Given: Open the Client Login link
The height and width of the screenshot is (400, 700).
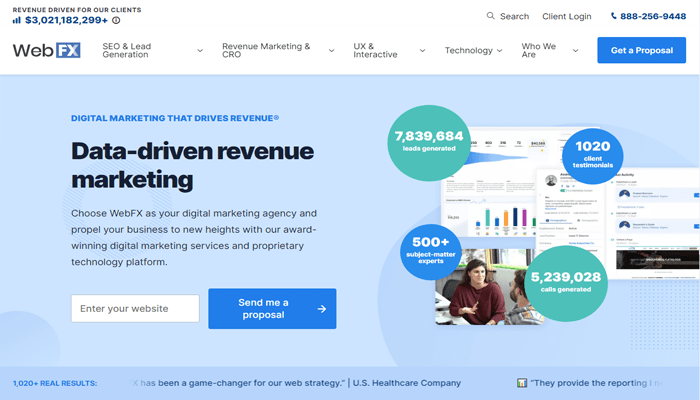Looking at the screenshot, I should click(x=566, y=16).
